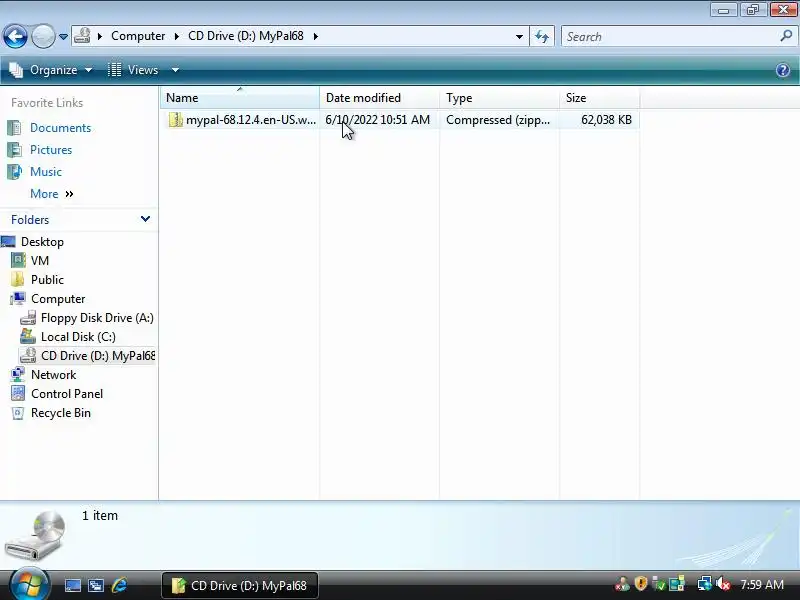Go back with the Back arrow button
The height and width of the screenshot is (600, 800).
(x=15, y=37)
